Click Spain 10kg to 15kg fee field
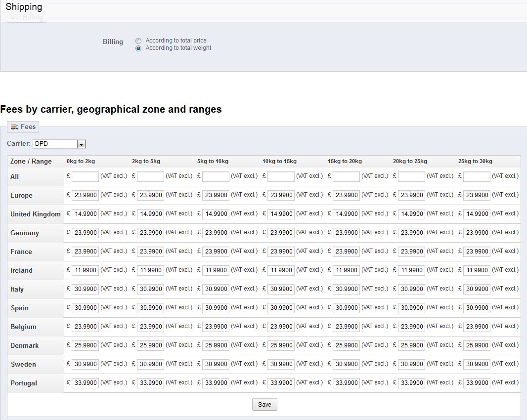This screenshot has width=527, height=420. 281,308
